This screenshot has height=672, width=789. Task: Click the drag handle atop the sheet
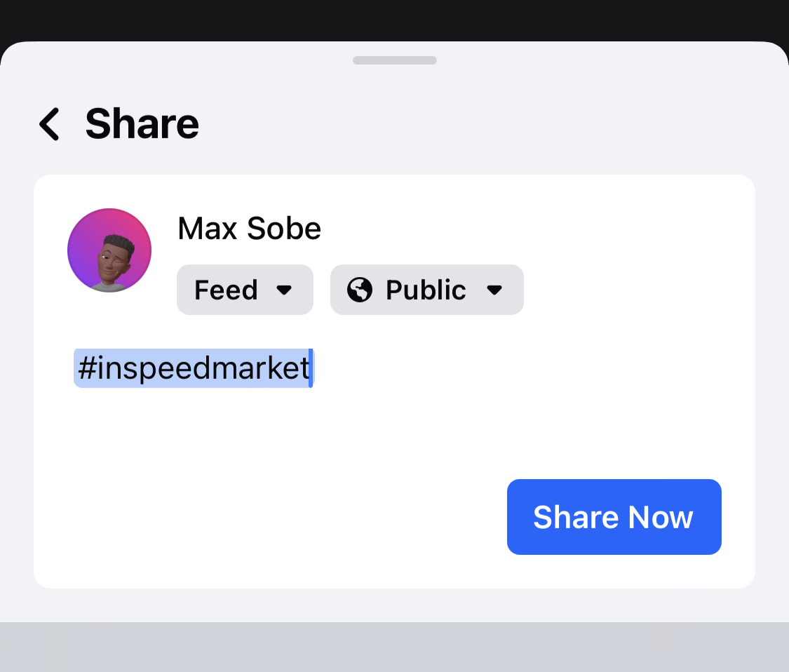(x=395, y=60)
